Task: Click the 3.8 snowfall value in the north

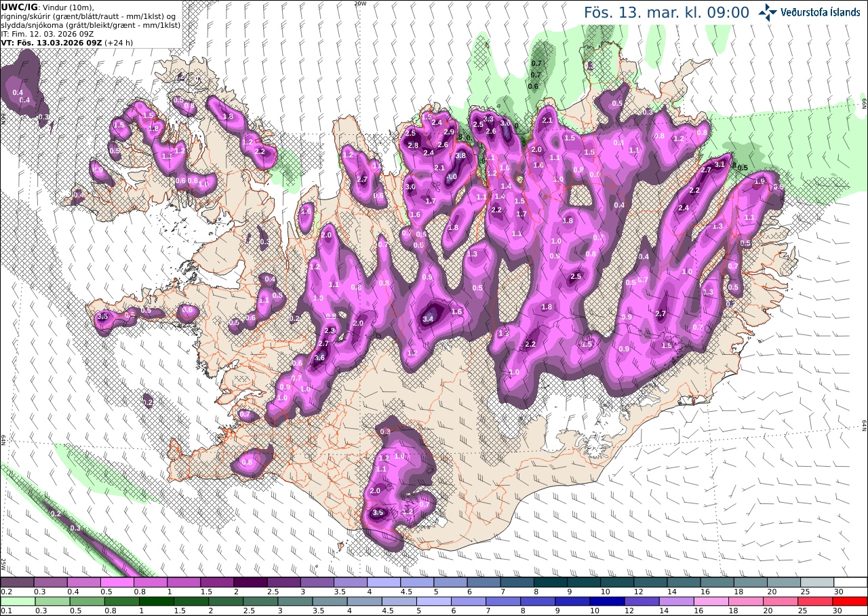Action: pos(460,155)
